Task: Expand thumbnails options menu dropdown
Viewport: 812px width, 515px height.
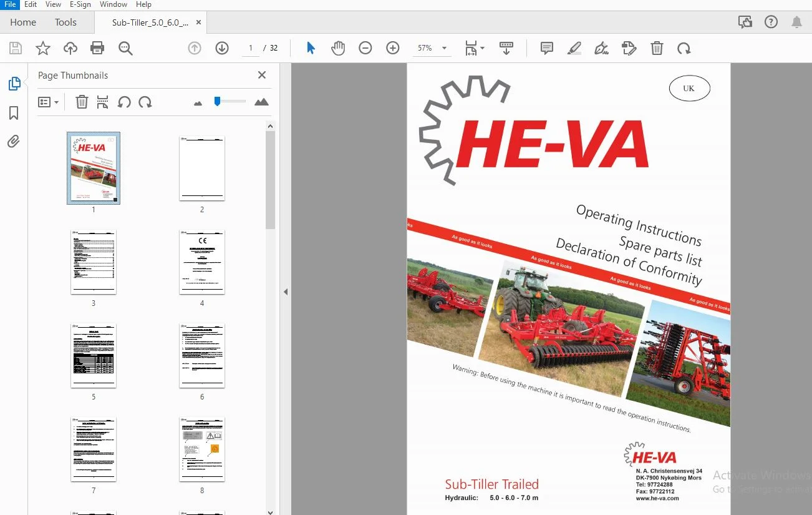Action: point(48,102)
